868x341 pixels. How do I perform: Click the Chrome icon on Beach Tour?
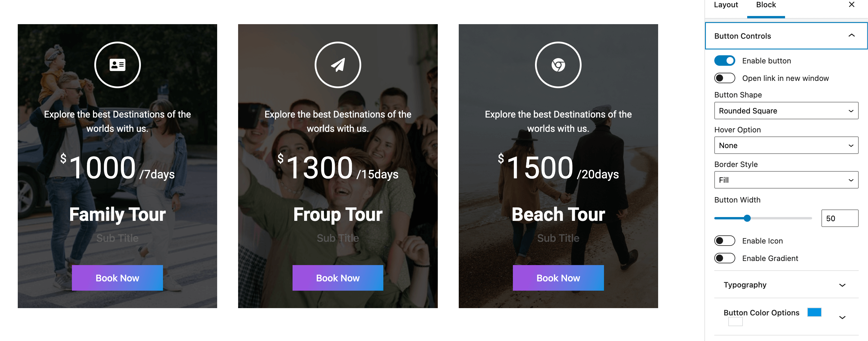click(558, 65)
